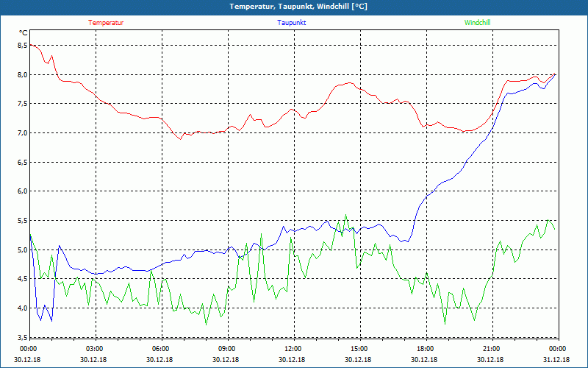Click the red Temperatur legend label
588x368 pixels.
pos(106,23)
